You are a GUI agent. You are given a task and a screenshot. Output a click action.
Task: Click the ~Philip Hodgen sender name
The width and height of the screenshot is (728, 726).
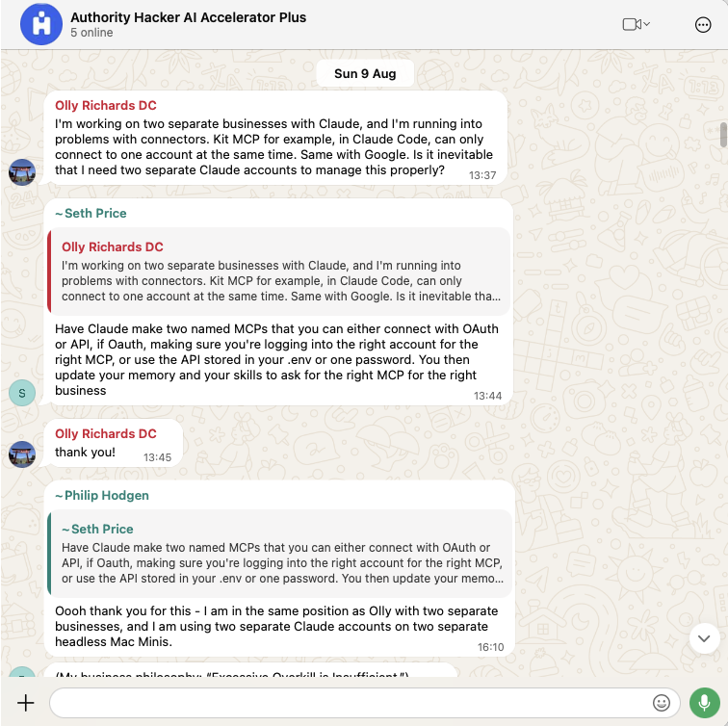(x=102, y=495)
